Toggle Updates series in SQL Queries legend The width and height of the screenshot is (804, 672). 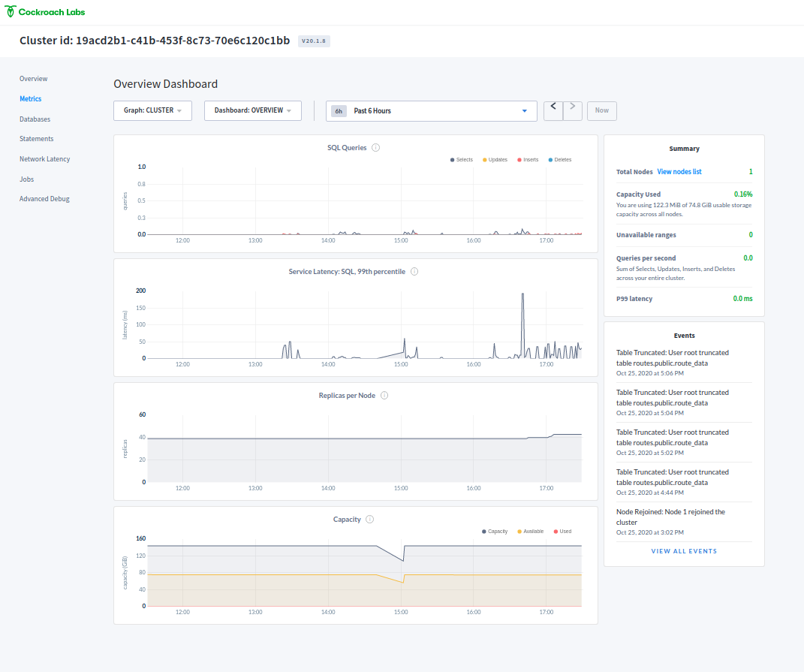(x=495, y=159)
